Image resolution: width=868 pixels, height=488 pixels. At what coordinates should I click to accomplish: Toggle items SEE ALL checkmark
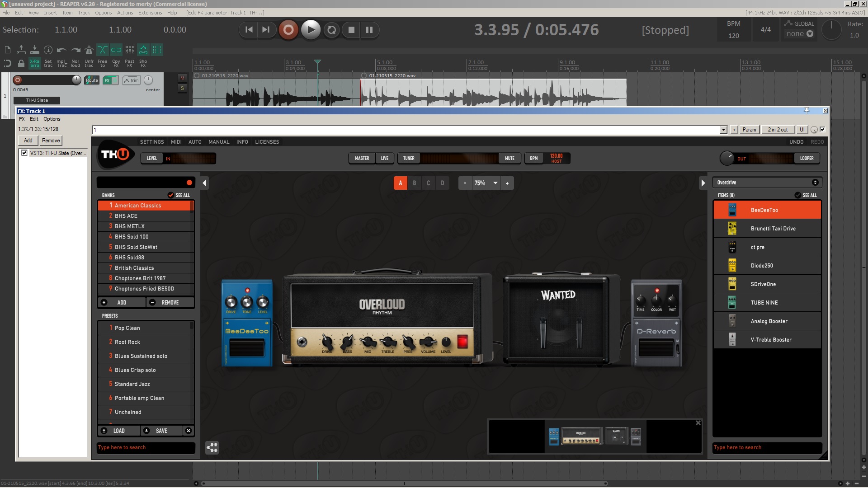(x=797, y=195)
